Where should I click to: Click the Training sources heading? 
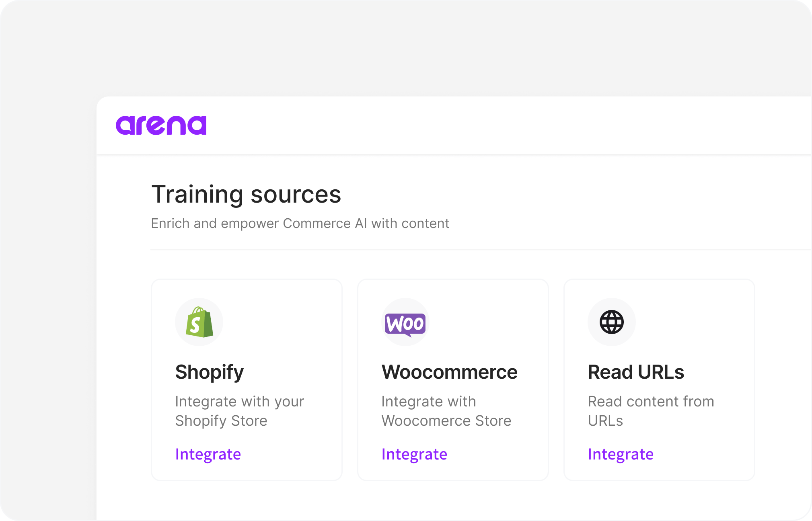point(246,195)
